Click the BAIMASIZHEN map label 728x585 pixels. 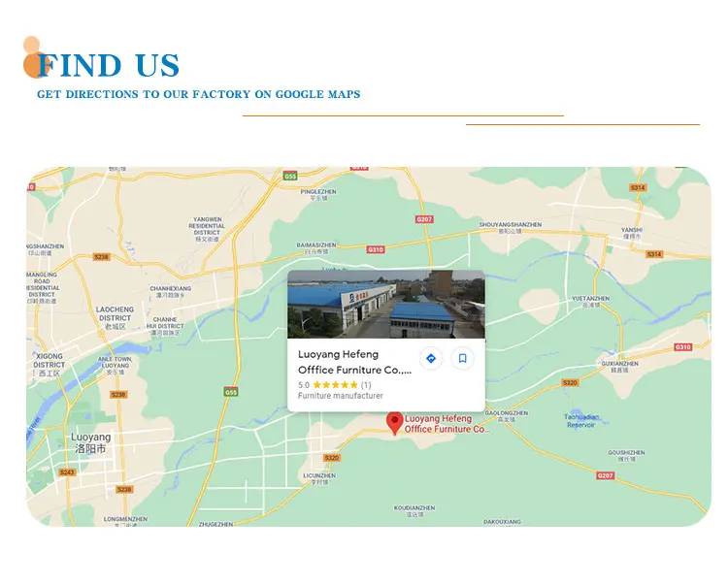[316, 247]
